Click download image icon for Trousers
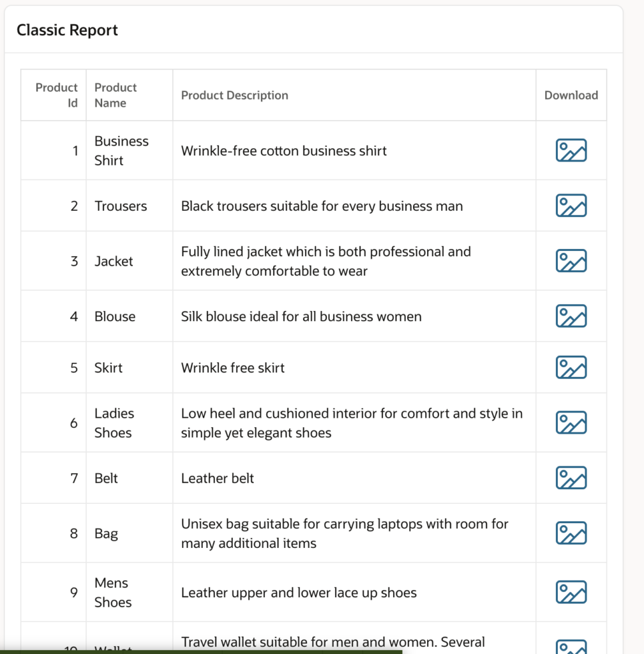Image resolution: width=644 pixels, height=654 pixels. 571,206
